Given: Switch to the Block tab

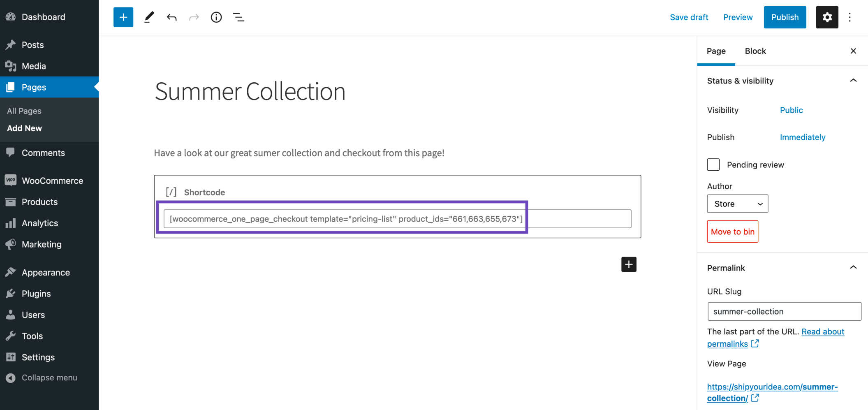Looking at the screenshot, I should coord(755,51).
